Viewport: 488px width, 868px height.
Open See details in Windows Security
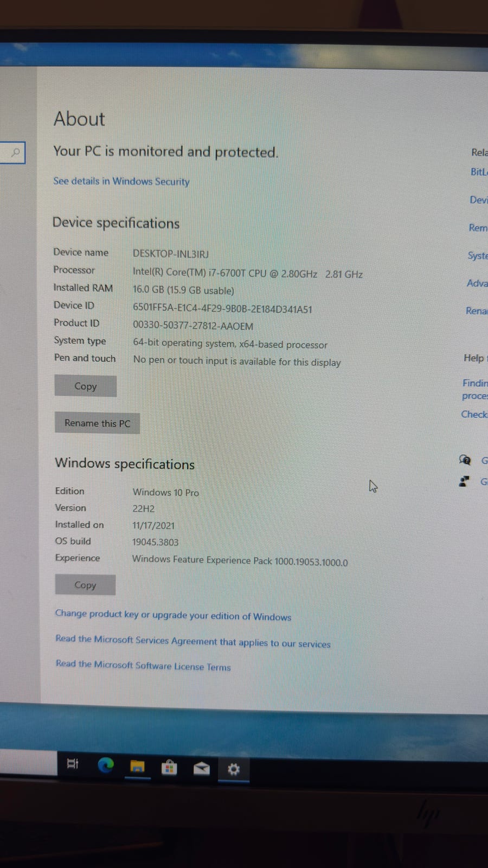pos(121,181)
